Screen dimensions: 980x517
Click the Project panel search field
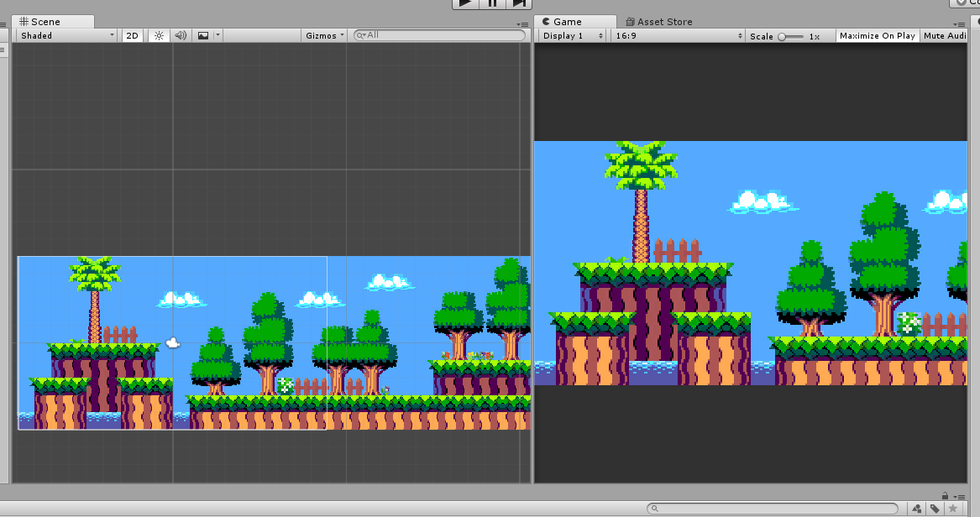pyautogui.click(x=773, y=509)
